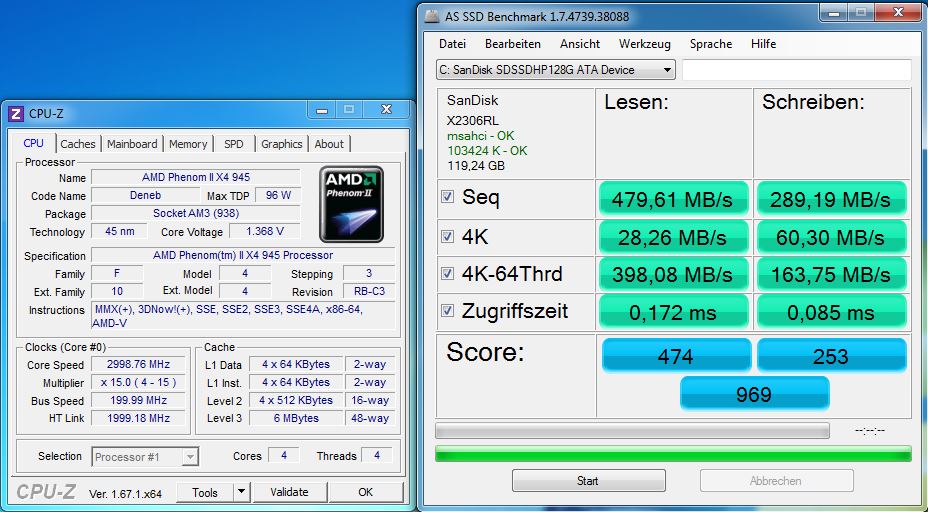
Task: Click the 4K read result 28,26 MB/s
Action: click(674, 237)
